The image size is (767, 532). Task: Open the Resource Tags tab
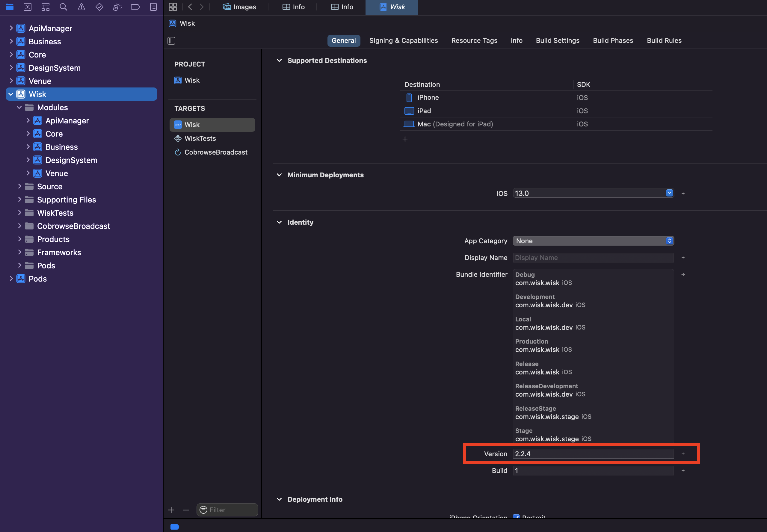(474, 41)
